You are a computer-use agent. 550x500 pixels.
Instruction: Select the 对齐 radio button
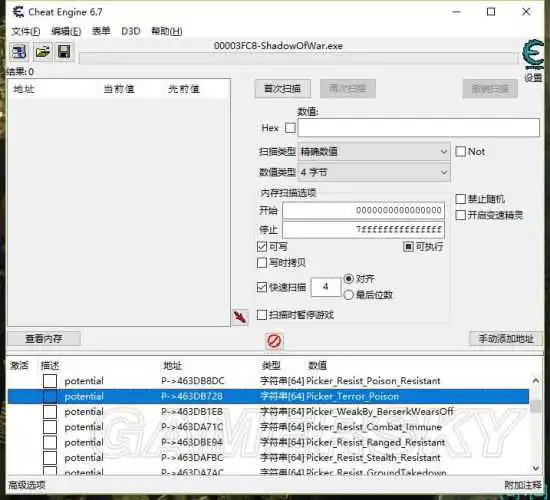click(x=348, y=279)
